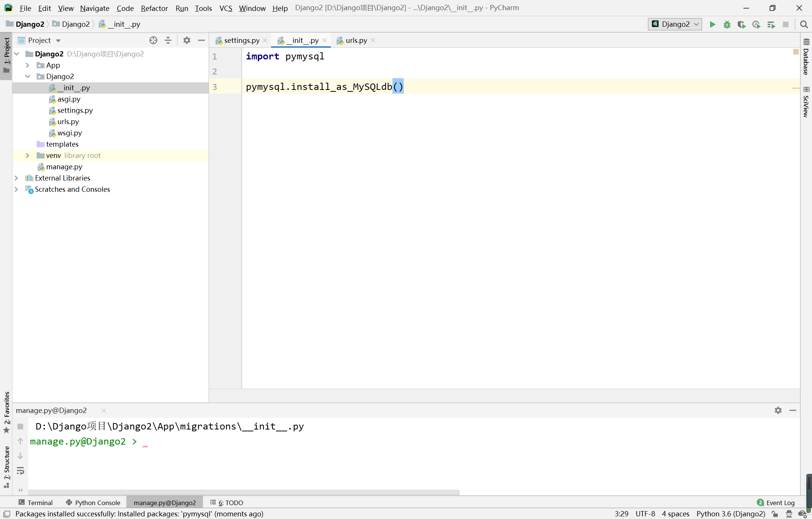Screen dimensions: 812x519
Task: Open manage.py console settings gear
Action: click(778, 410)
